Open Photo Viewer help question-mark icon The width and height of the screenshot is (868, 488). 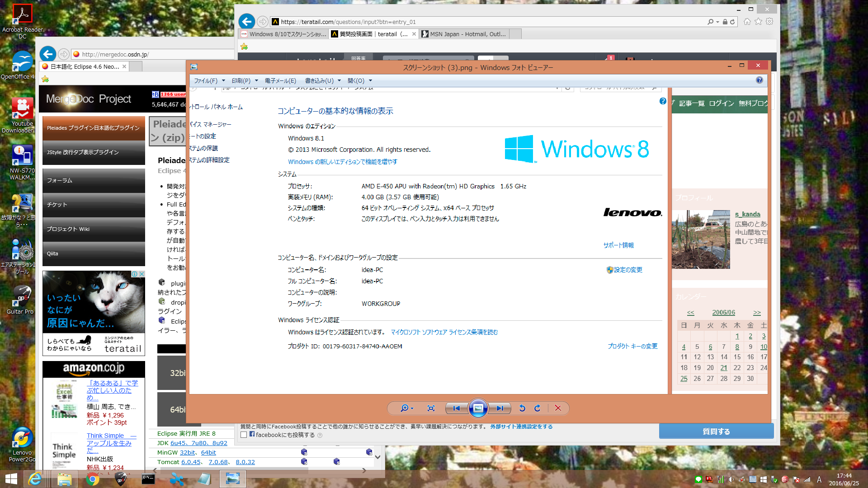[x=759, y=80]
